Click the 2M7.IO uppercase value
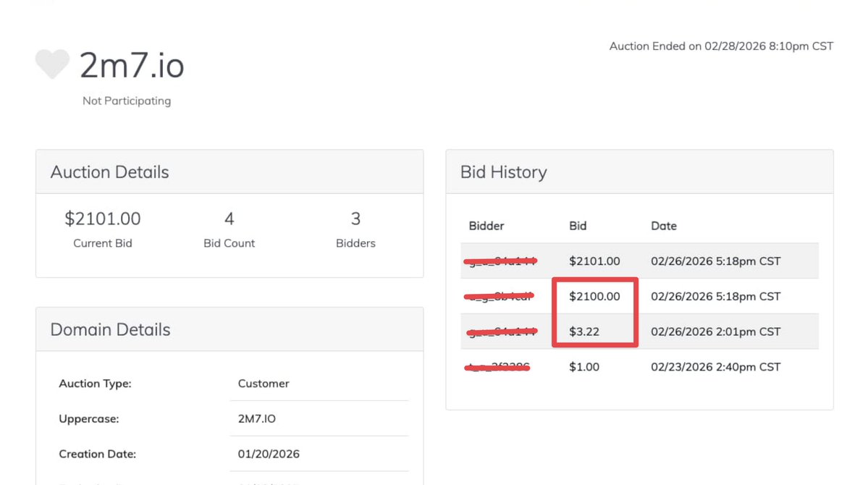 tap(257, 418)
